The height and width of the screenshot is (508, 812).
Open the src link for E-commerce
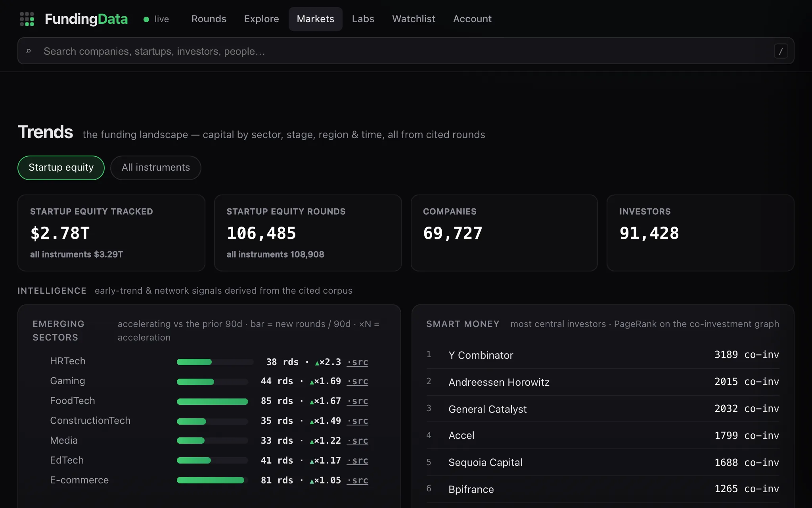point(357,480)
